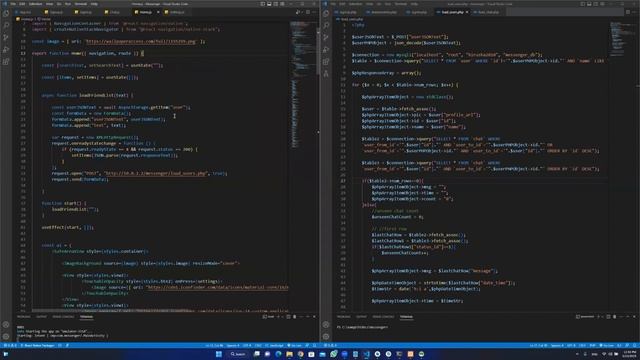Open Search view in left VS Code window
The height and width of the screenshot is (360, 640).
click(x=6, y=25)
